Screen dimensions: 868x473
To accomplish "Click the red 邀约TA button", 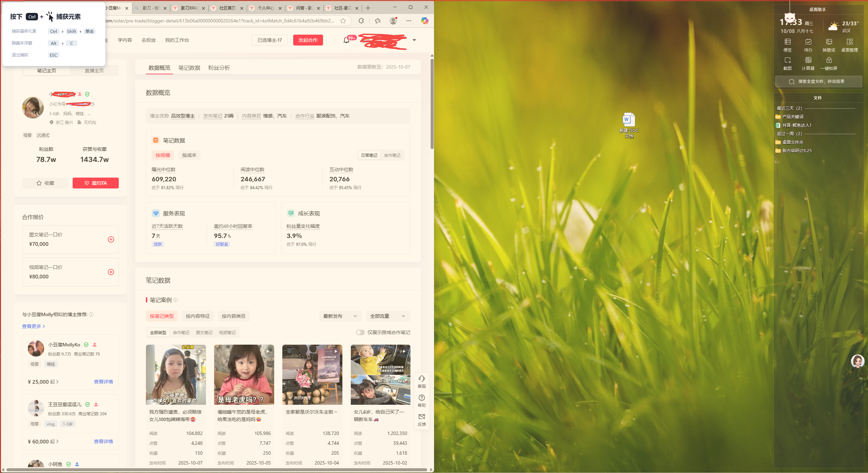I will tap(96, 183).
